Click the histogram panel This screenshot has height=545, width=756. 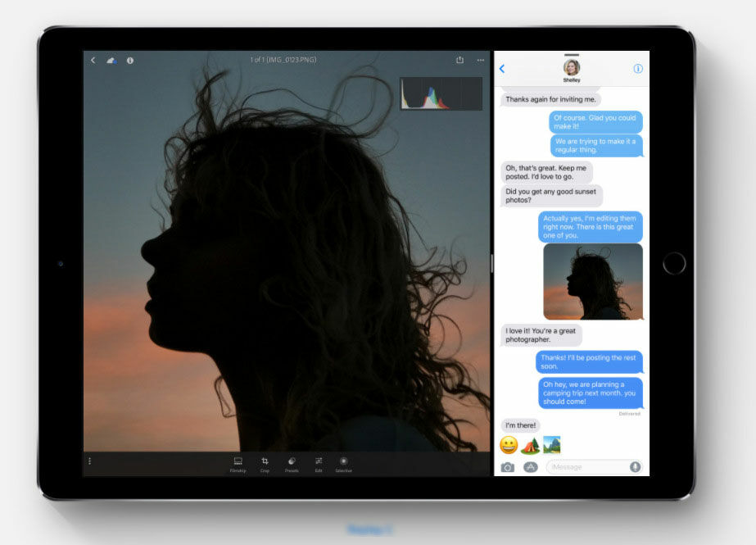(441, 93)
